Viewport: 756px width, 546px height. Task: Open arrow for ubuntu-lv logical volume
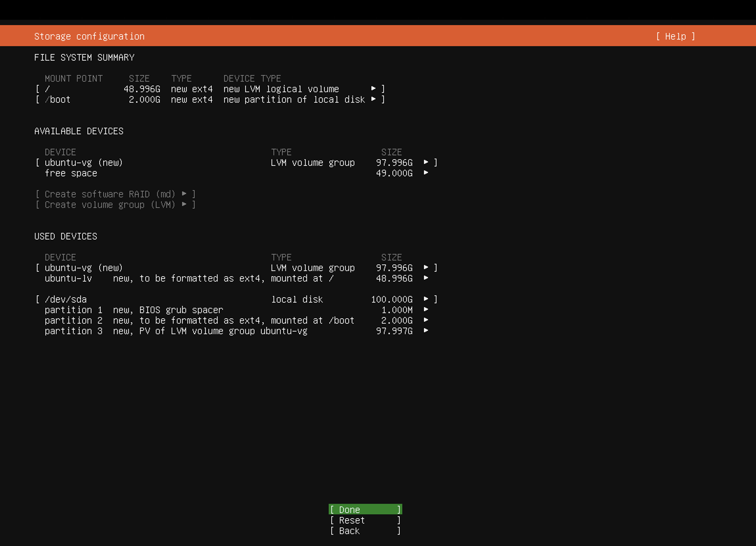pos(426,278)
